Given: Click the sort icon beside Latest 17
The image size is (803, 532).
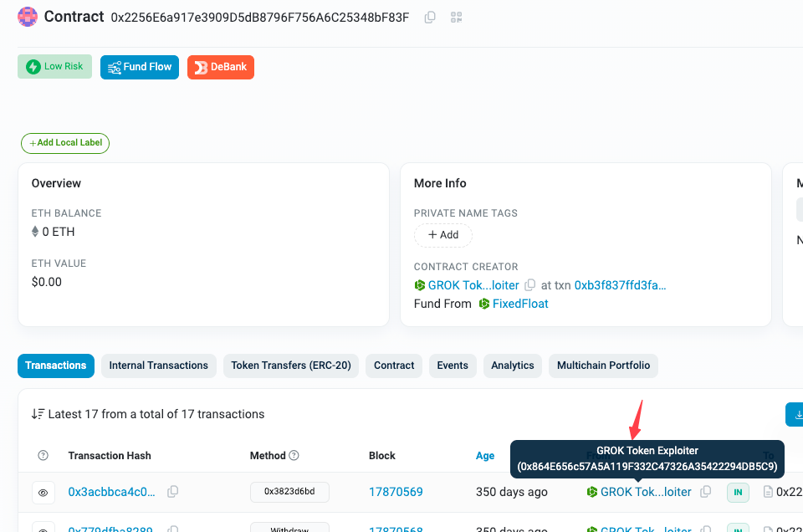Looking at the screenshot, I should point(38,414).
